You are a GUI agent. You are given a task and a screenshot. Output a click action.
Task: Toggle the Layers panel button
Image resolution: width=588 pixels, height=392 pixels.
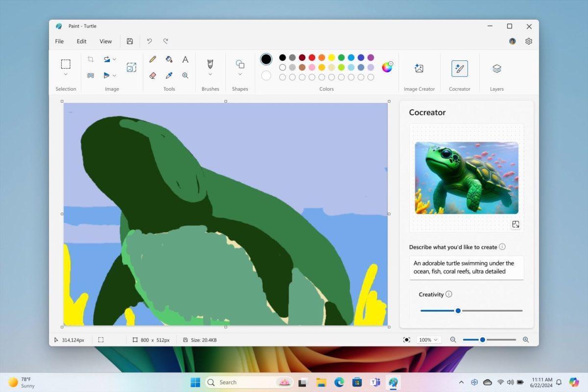[x=497, y=69]
